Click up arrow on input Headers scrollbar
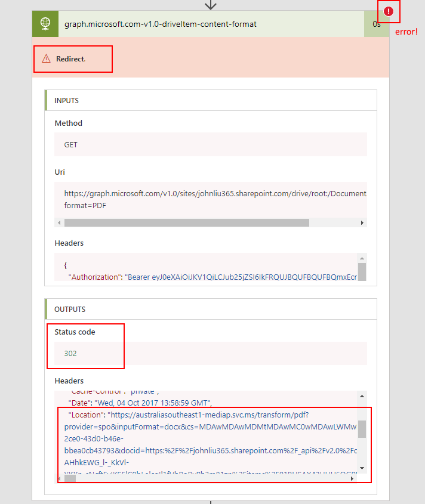Screen dimensions: 425x504 (x=362, y=258)
